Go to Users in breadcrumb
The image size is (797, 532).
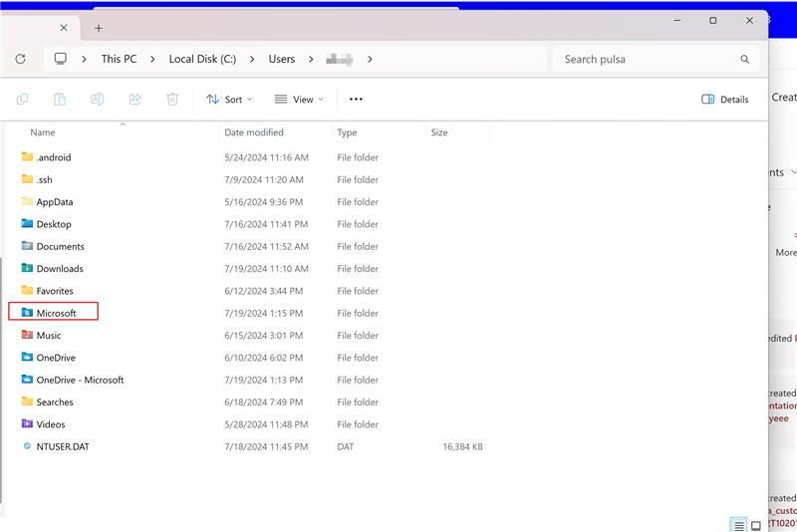pyautogui.click(x=282, y=59)
